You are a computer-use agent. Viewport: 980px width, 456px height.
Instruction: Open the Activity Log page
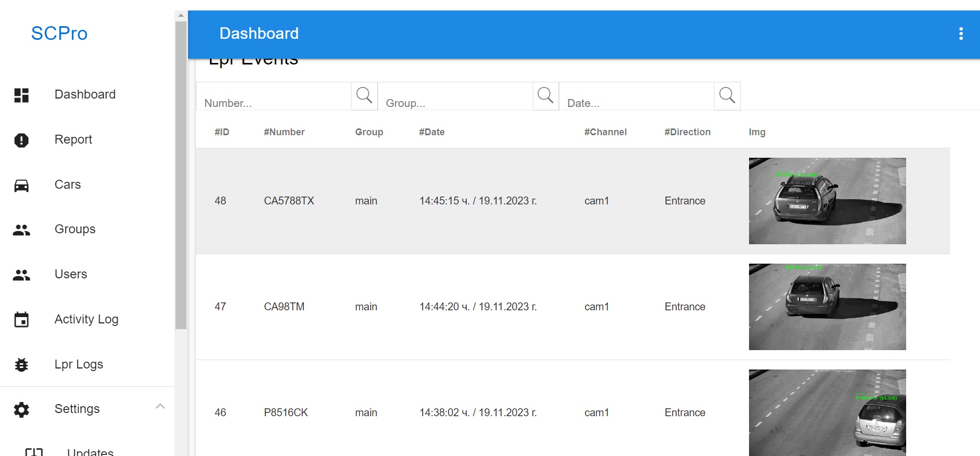pyautogui.click(x=87, y=319)
